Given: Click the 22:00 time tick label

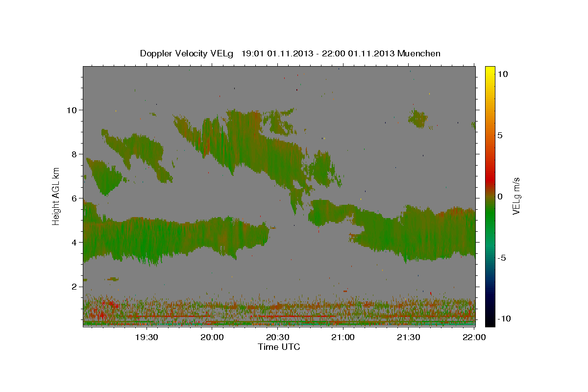Looking at the screenshot, I should point(474,337).
